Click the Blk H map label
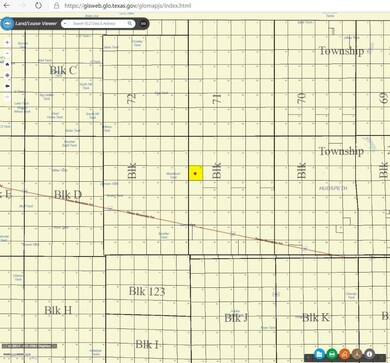The width and height of the screenshot is (390, 363). point(58,310)
